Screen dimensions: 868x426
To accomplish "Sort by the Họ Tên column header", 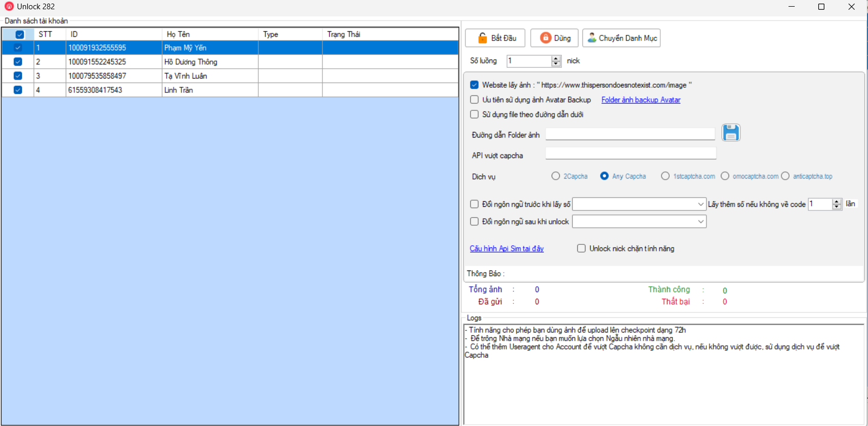I will click(x=210, y=34).
